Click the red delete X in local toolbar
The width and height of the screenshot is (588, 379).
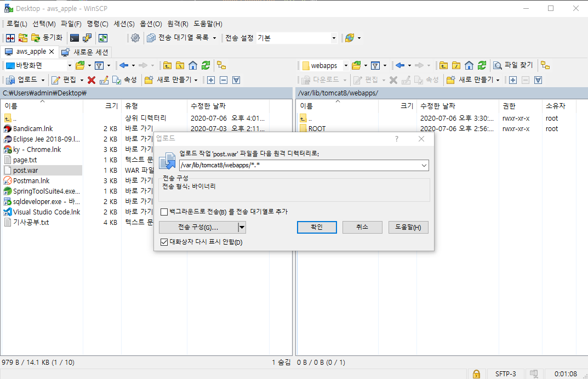92,80
